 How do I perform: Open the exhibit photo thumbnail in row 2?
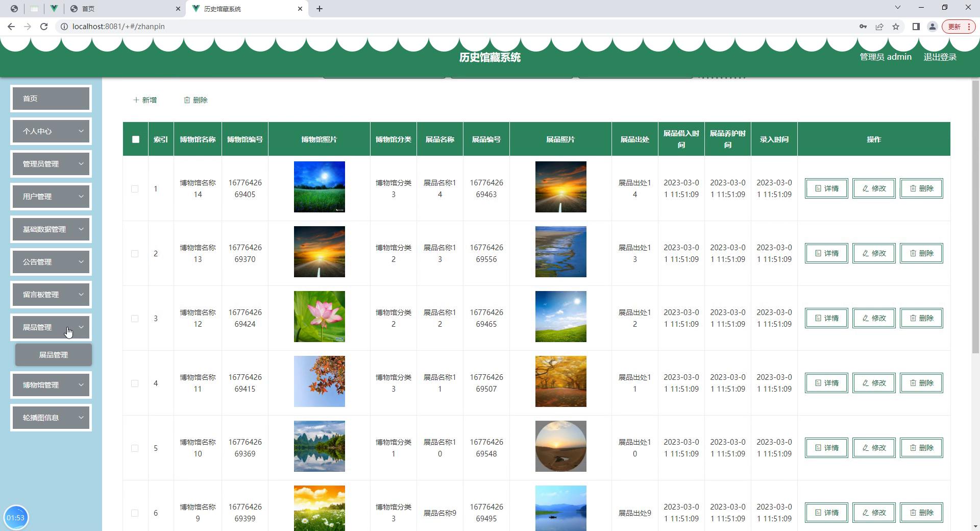point(561,252)
